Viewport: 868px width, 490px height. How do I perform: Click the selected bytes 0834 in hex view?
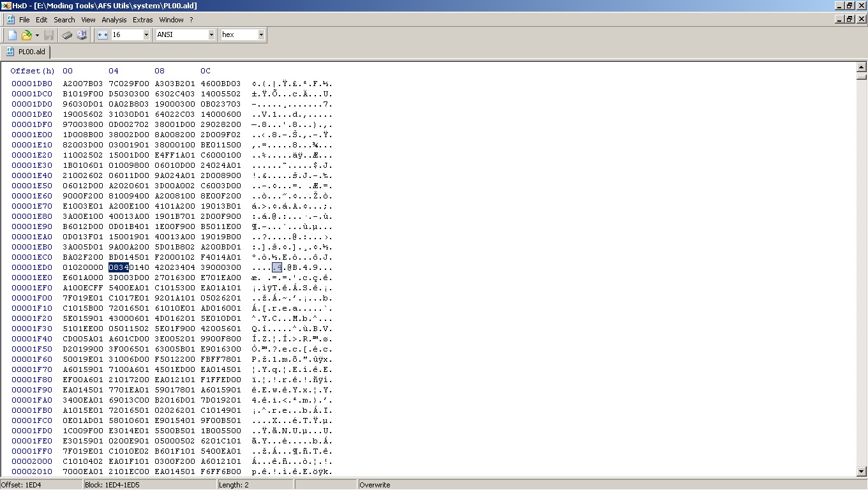coord(119,267)
